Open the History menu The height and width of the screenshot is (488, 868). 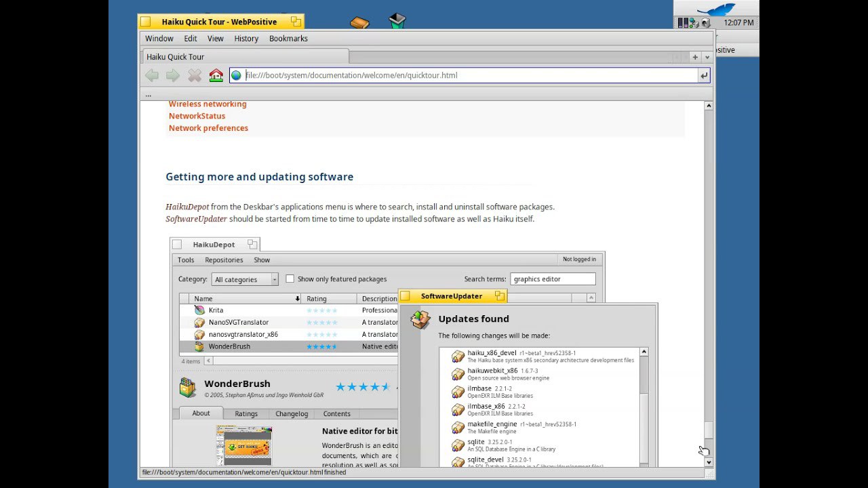(x=246, y=39)
